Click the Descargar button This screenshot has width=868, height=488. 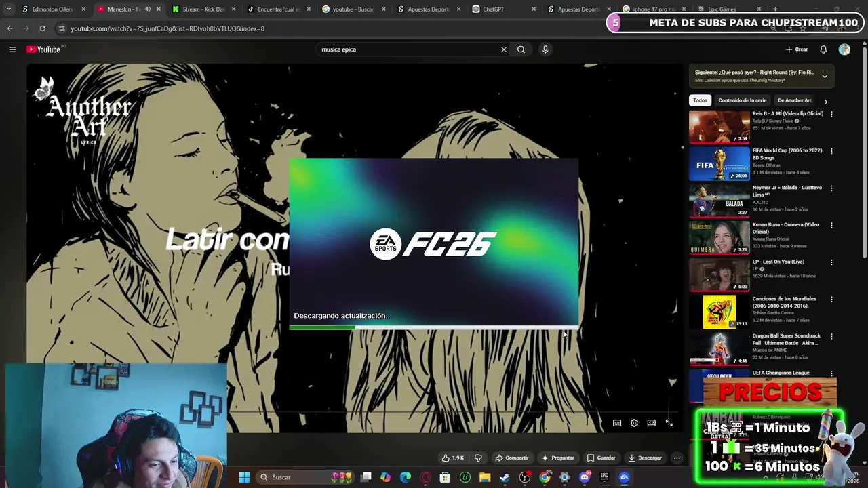point(644,458)
